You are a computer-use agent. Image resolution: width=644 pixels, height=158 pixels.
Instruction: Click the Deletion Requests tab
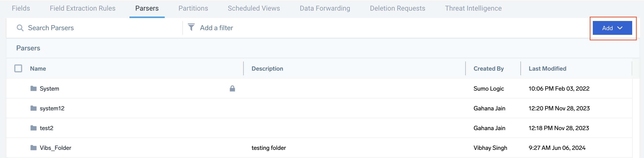397,8
